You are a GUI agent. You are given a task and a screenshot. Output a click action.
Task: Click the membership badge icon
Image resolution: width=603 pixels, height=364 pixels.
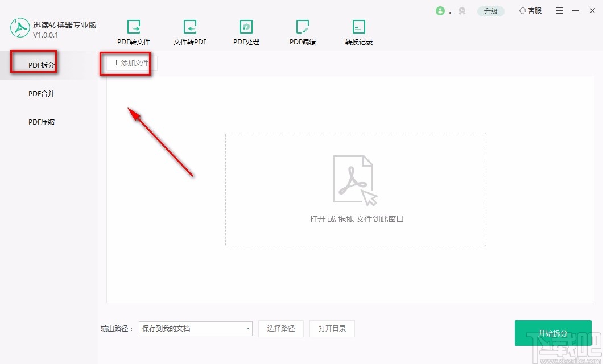pos(462,10)
